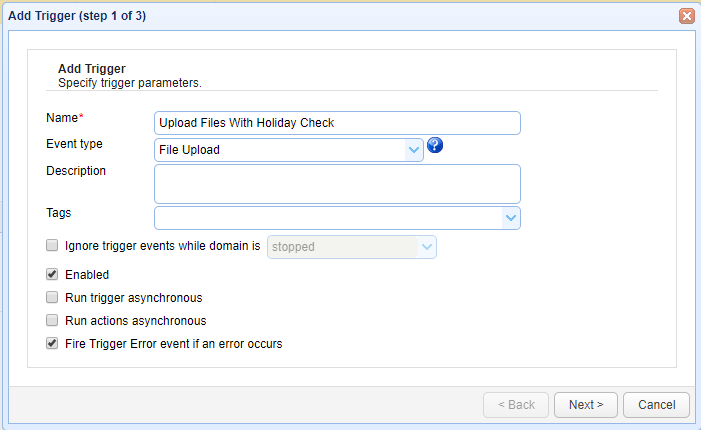Click the < Back button

pyautogui.click(x=515, y=405)
